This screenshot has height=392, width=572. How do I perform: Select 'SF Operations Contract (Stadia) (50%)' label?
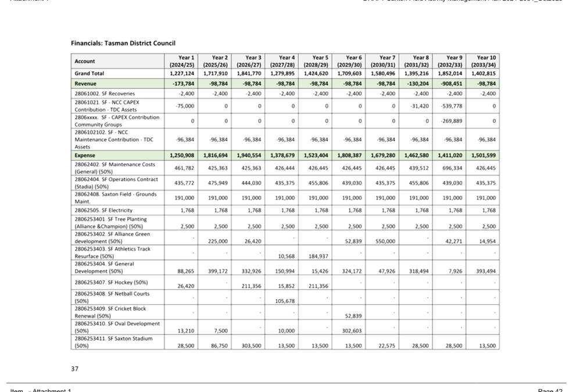[x=116, y=183]
